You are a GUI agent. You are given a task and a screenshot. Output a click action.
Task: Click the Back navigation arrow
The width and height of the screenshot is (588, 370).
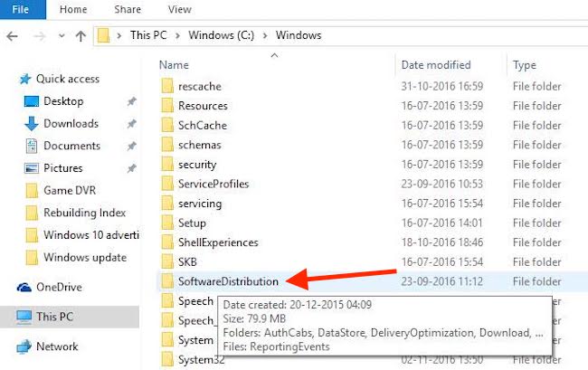tap(13, 36)
